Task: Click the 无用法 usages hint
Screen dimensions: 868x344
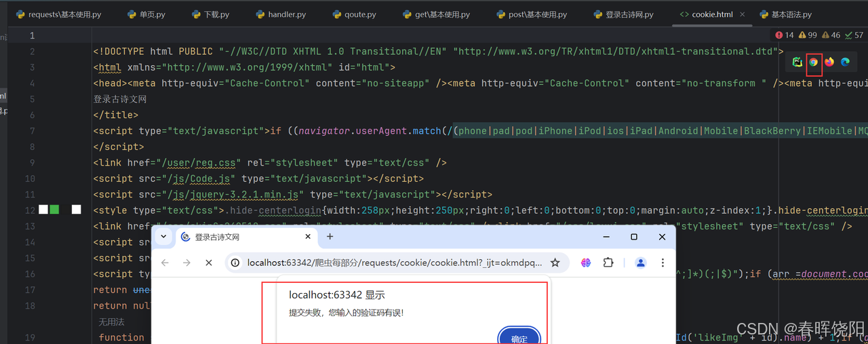Action: [x=111, y=322]
